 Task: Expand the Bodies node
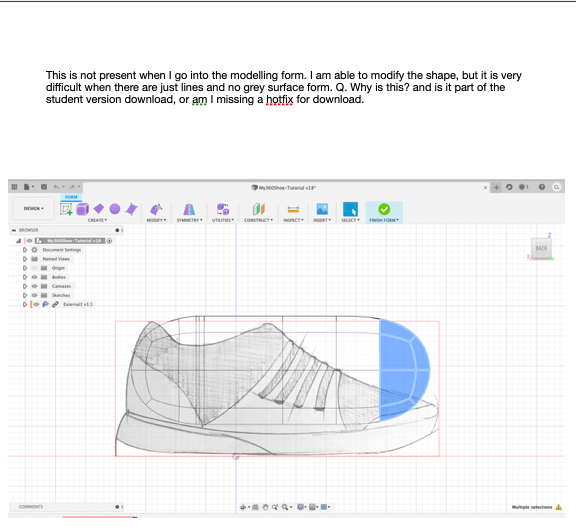(x=25, y=277)
